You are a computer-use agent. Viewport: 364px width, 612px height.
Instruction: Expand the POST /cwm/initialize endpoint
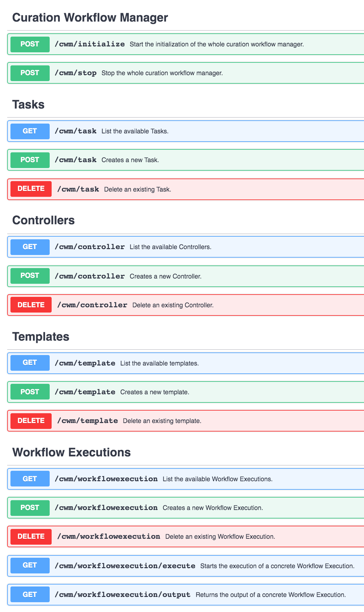point(186,44)
